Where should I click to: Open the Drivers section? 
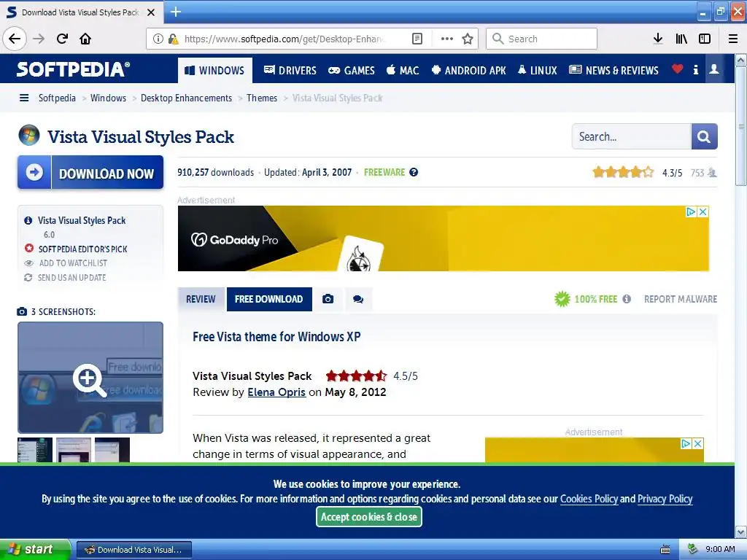point(290,71)
